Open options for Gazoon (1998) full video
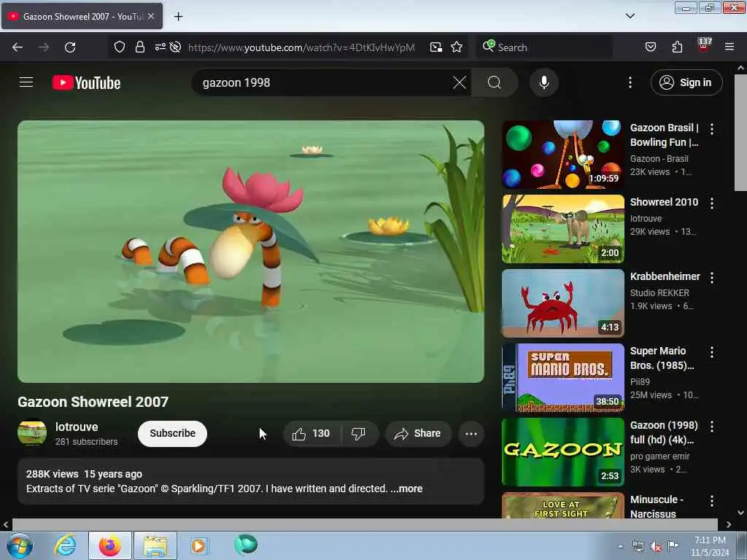 [712, 427]
